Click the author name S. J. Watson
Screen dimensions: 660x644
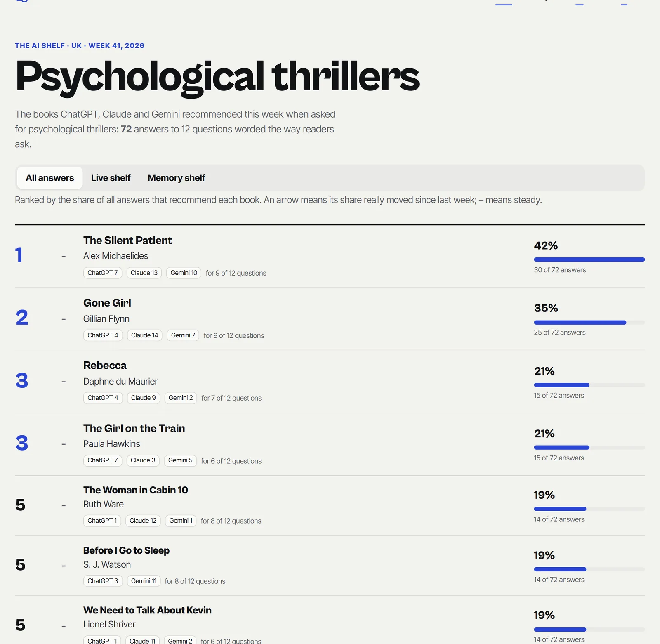(x=107, y=564)
